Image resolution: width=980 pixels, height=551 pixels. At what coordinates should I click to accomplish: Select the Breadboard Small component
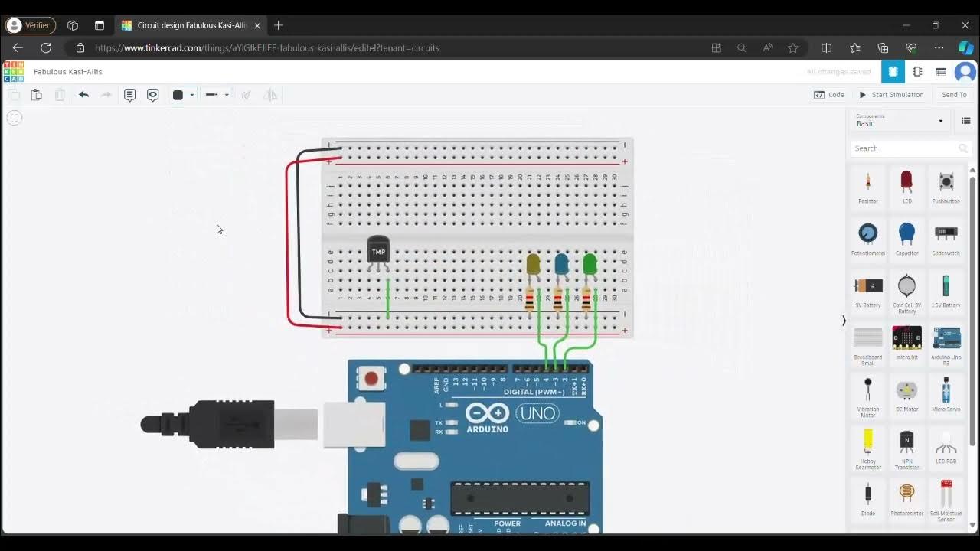click(x=867, y=344)
